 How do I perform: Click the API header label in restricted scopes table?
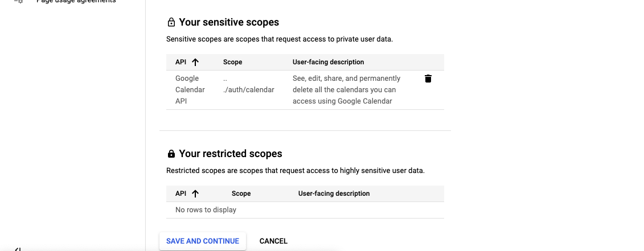click(x=181, y=194)
